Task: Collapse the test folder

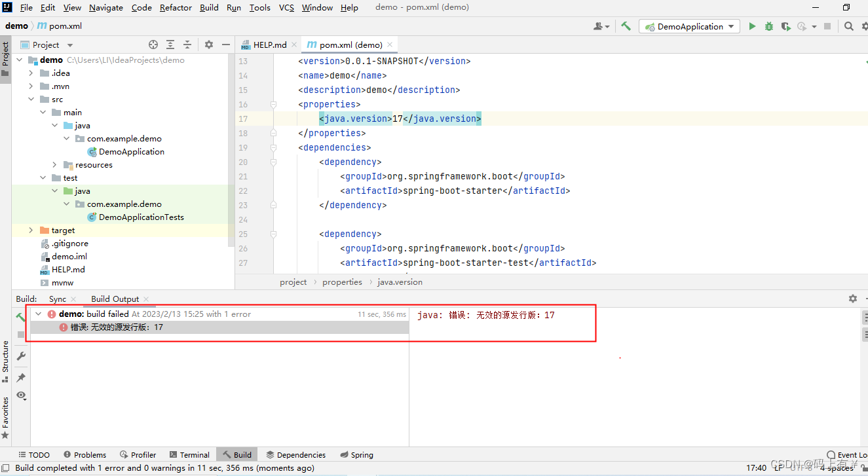Action: [43, 177]
